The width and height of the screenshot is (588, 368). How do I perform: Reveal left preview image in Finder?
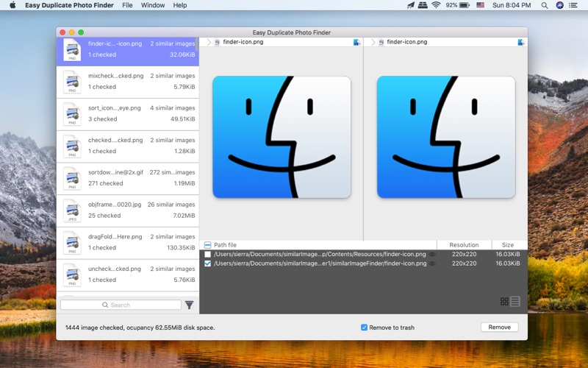(357, 43)
